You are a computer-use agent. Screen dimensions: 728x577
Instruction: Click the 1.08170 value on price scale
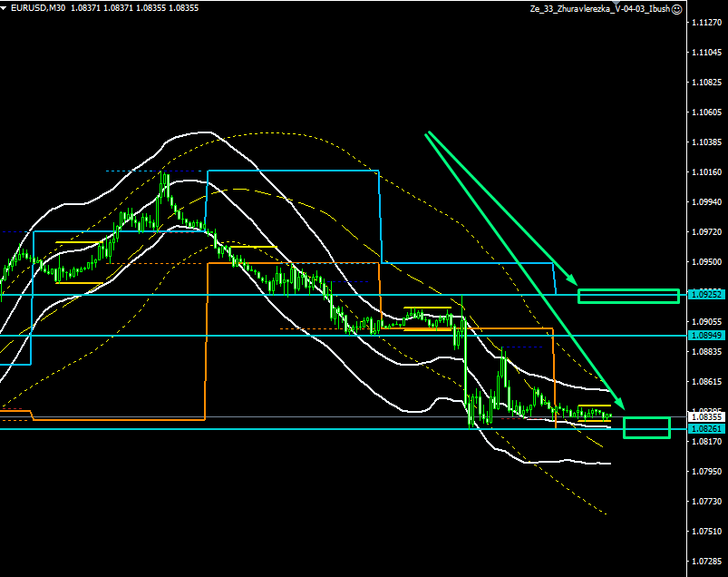coord(706,441)
